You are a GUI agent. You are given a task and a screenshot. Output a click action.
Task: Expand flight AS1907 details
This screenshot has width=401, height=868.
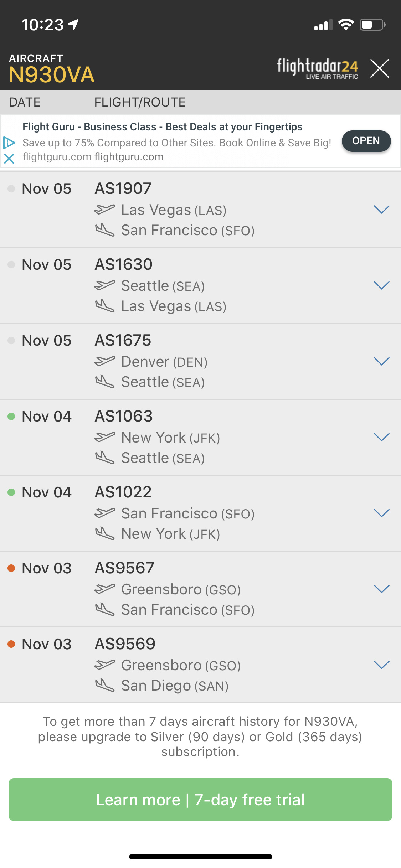point(381,210)
